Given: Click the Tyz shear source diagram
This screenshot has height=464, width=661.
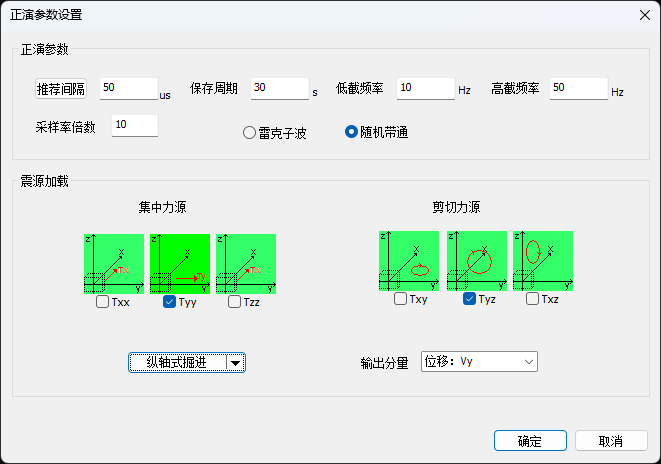Looking at the screenshot, I should point(476,261).
